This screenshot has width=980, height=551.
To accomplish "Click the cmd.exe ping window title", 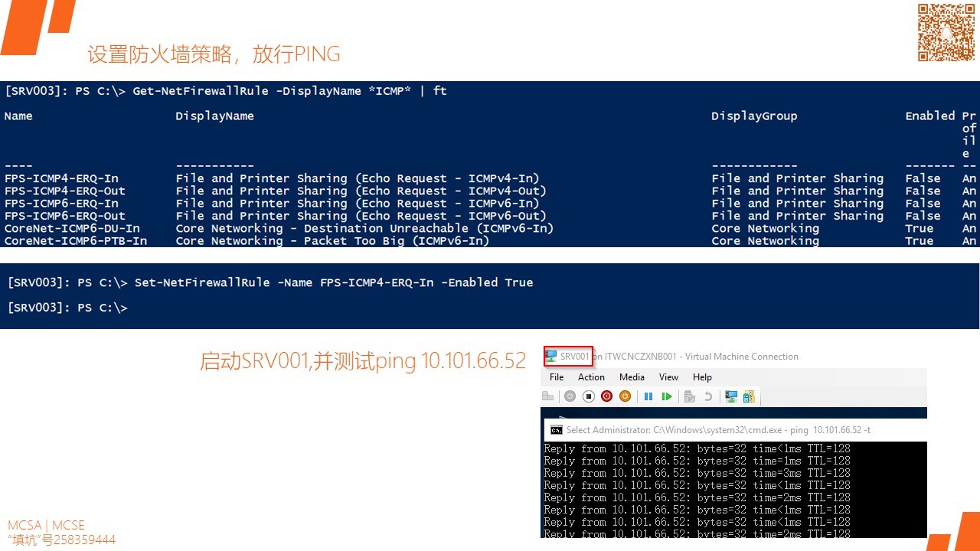I will coord(718,430).
